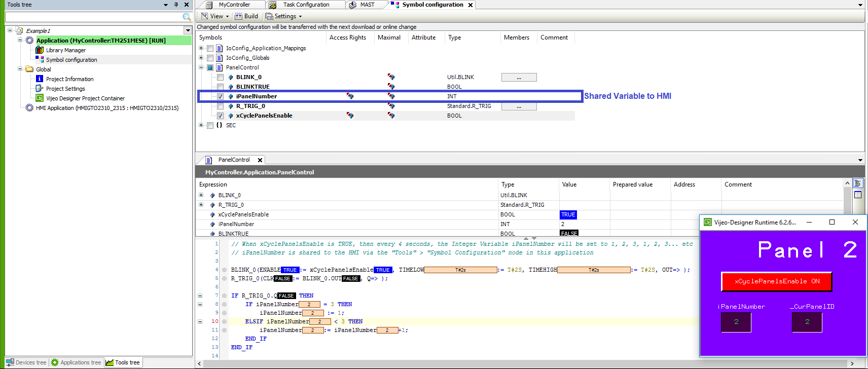Open the Tools tree dropdown arrow
This screenshot has height=369, width=868.
(x=166, y=5)
